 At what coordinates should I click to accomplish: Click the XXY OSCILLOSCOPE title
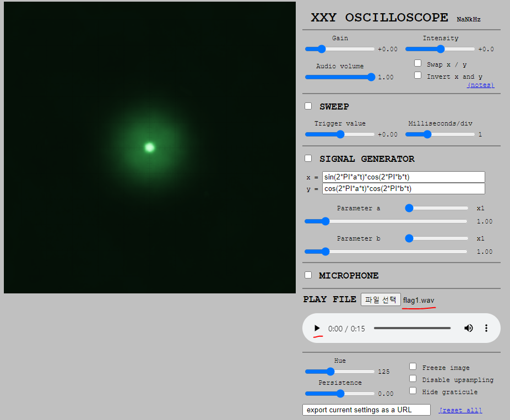click(379, 18)
